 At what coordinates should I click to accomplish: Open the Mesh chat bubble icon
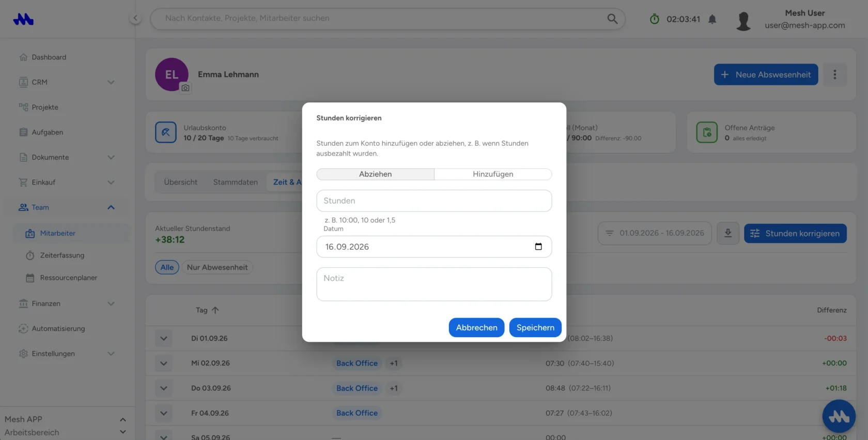[839, 416]
